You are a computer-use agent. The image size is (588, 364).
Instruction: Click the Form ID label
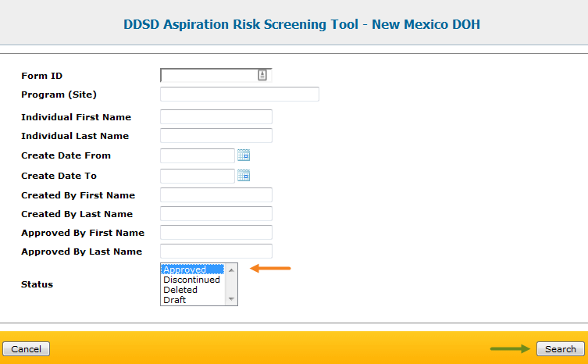click(41, 76)
